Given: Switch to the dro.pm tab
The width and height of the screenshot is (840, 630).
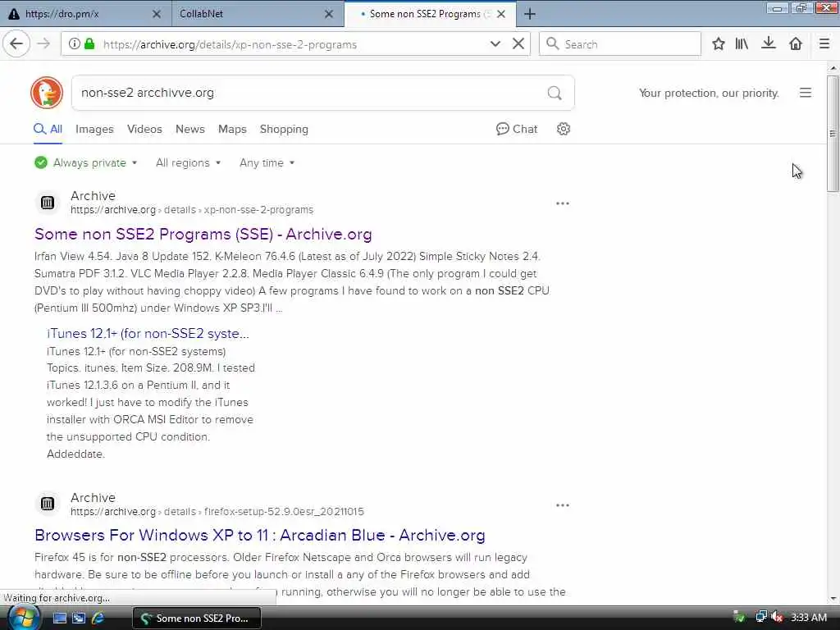Looking at the screenshot, I should pyautogui.click(x=84, y=14).
